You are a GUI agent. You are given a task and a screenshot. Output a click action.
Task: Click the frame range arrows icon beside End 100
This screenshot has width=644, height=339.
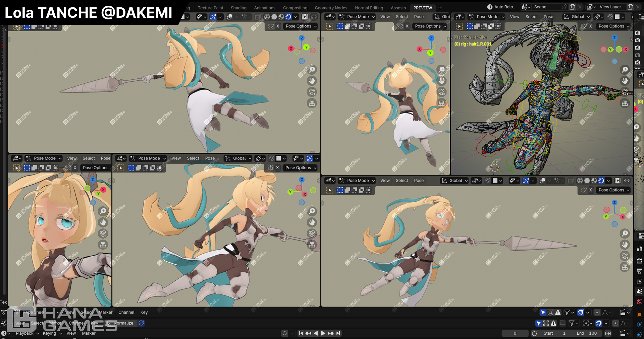click(608, 333)
